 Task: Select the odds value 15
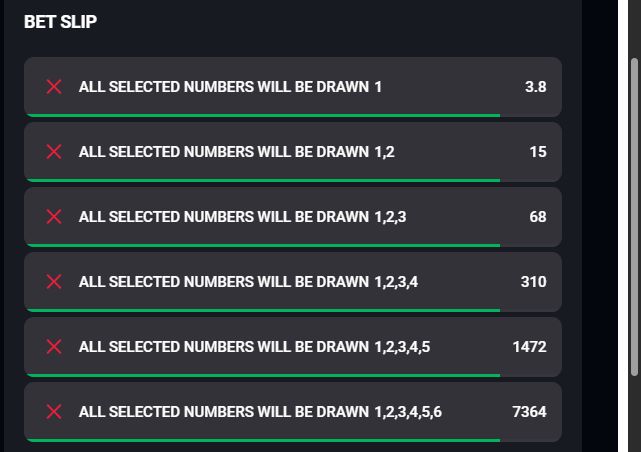click(538, 152)
